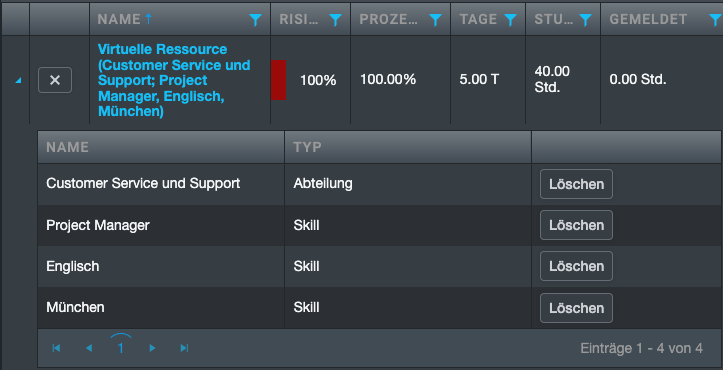
Task: Collapse the Virtuelle Ressource row details
Action: point(18,81)
